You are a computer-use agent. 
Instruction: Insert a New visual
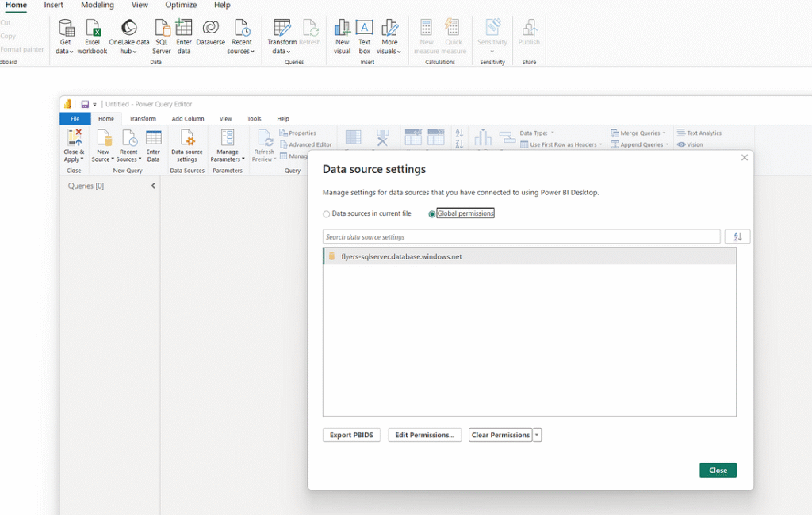coord(343,37)
